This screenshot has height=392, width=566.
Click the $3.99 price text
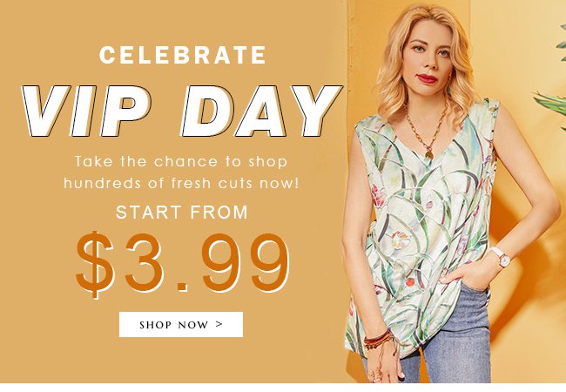pos(182,264)
